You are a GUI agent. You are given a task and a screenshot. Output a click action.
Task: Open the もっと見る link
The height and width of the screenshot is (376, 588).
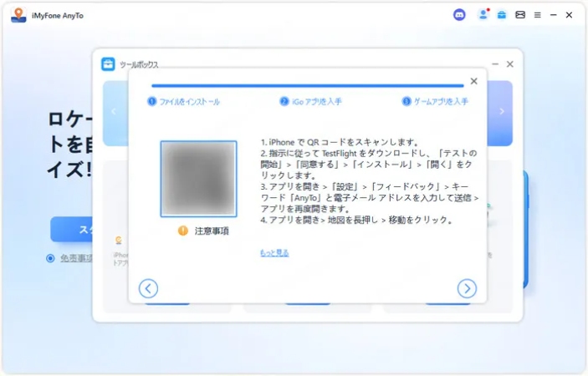274,253
